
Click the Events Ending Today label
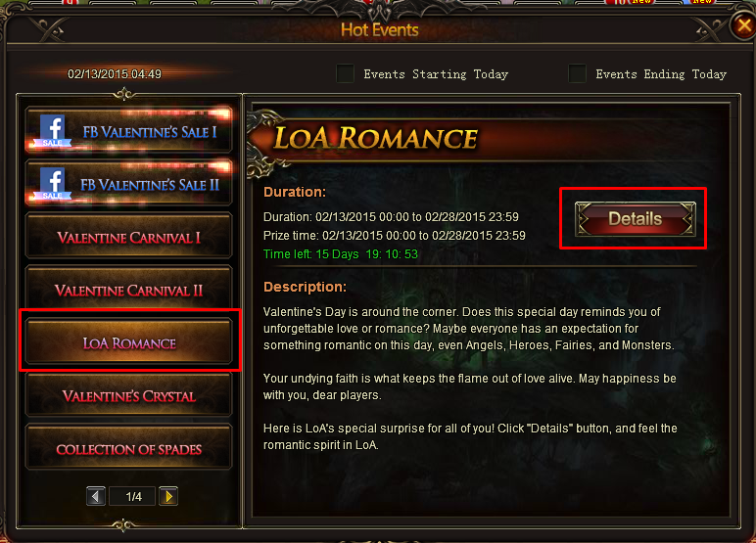tap(661, 74)
